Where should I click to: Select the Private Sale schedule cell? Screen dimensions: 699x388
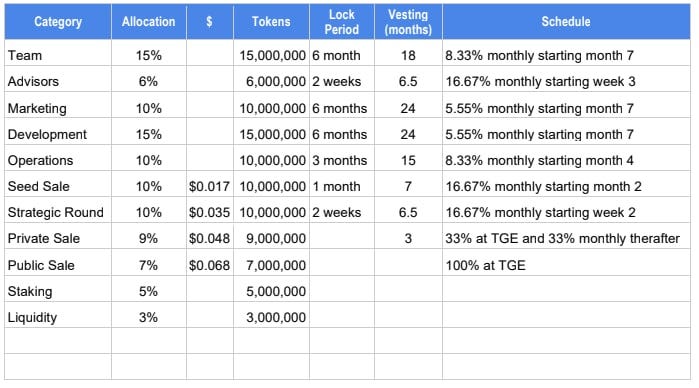click(x=566, y=239)
